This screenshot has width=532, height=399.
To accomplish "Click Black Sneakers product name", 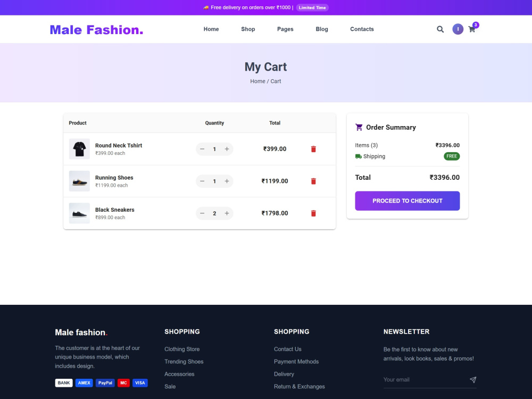I will (115, 210).
